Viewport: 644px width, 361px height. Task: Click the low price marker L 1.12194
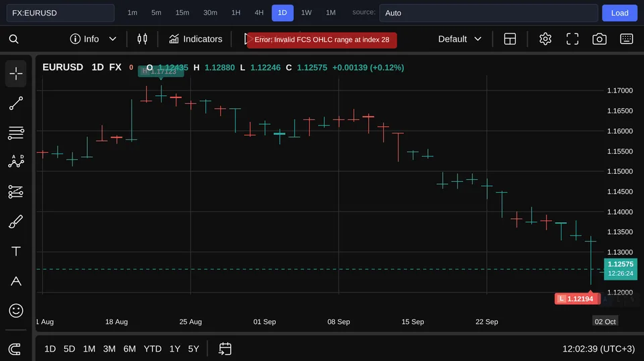point(577,299)
